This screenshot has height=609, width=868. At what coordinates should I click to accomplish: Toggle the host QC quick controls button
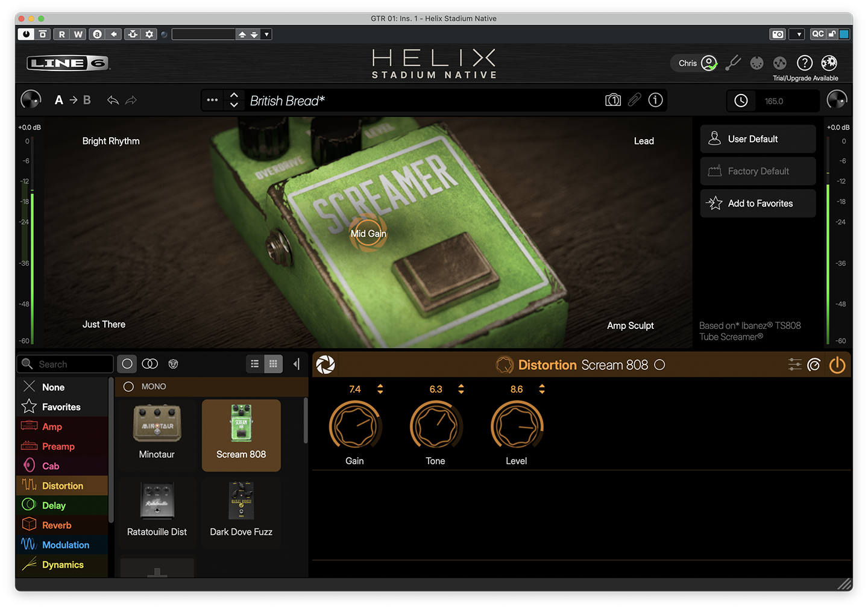click(x=818, y=34)
